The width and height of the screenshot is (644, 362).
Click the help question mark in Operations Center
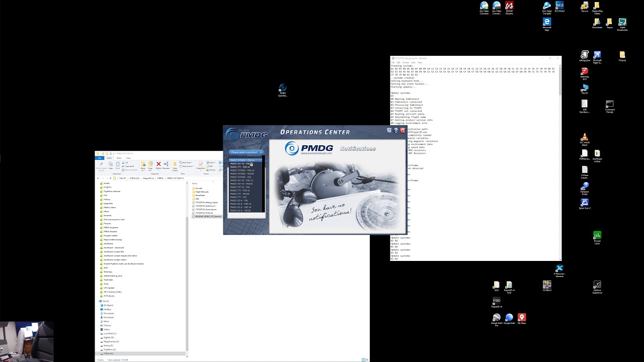point(395,130)
